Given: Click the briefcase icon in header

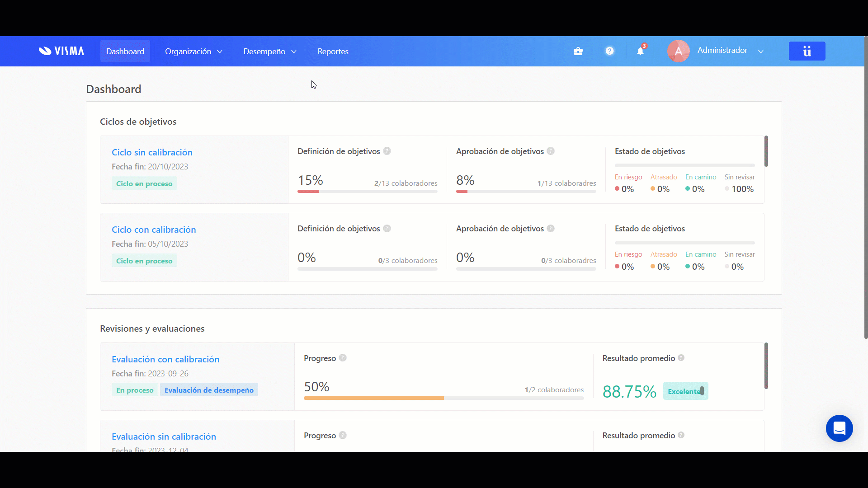Looking at the screenshot, I should 578,51.
